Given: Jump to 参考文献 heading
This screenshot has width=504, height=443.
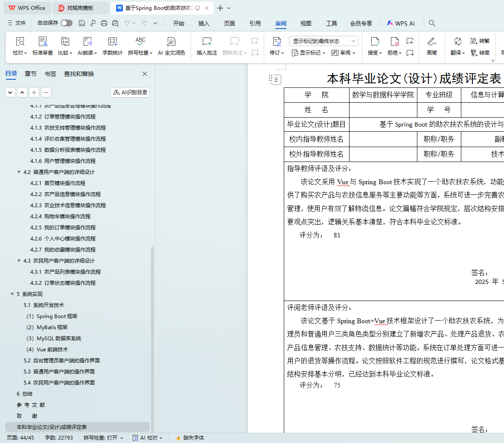Looking at the screenshot, I should (31, 405).
